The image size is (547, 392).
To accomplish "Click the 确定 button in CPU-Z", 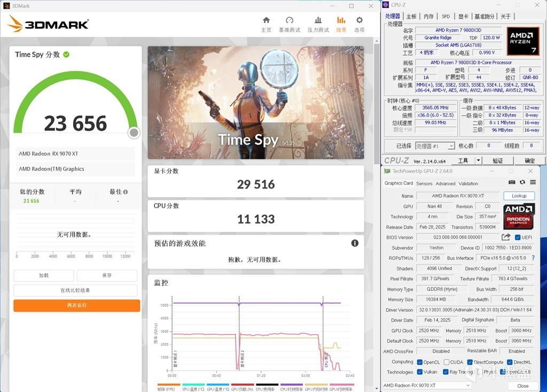I will point(529,160).
